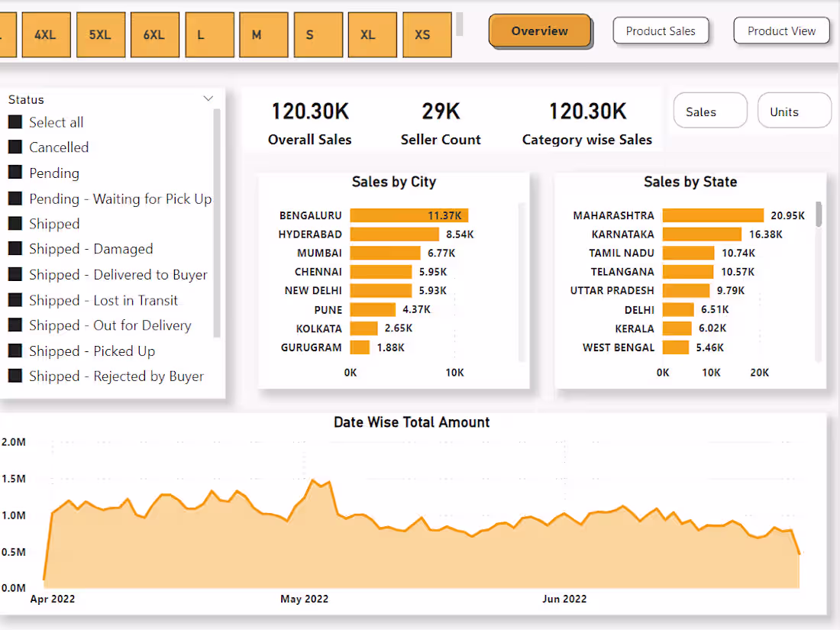
Task: Switch to the Product Sales tab
Action: tap(661, 31)
